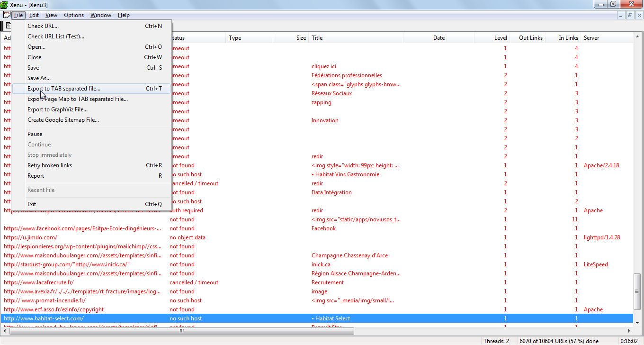Click the DOC document icon beside File

click(7, 15)
